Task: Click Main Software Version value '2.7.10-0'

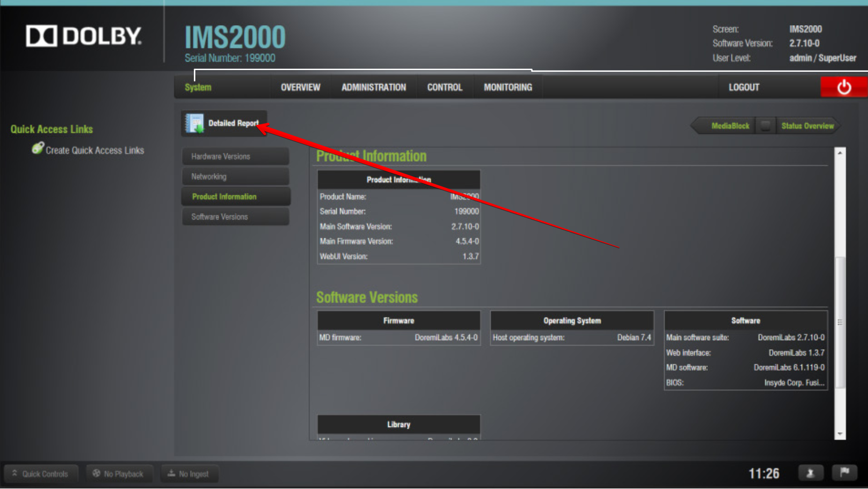Action: tap(465, 227)
